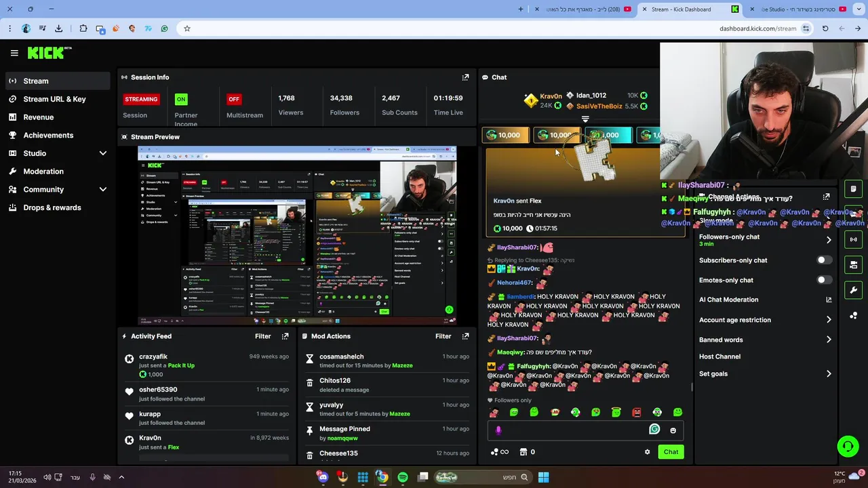The height and width of the screenshot is (488, 868).
Task: Open Drops & rewards page
Action: coord(57,207)
